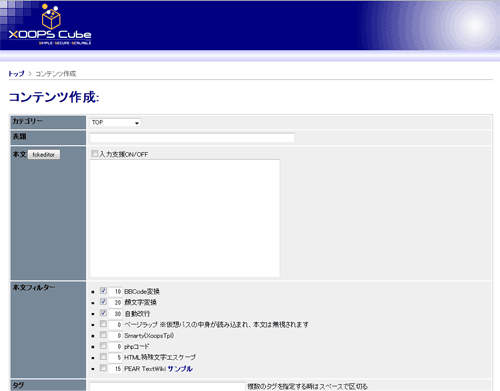
Task: Click the 本文フィルター row label
Action: tap(34, 287)
